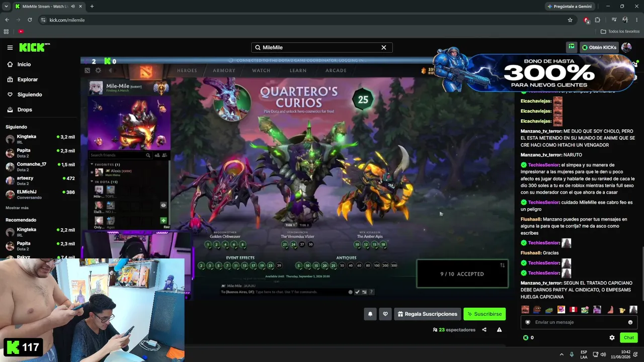Open the followed channel Kingteka with 3,2 mil
Viewport: 644px width, 362px height.
click(x=40, y=139)
